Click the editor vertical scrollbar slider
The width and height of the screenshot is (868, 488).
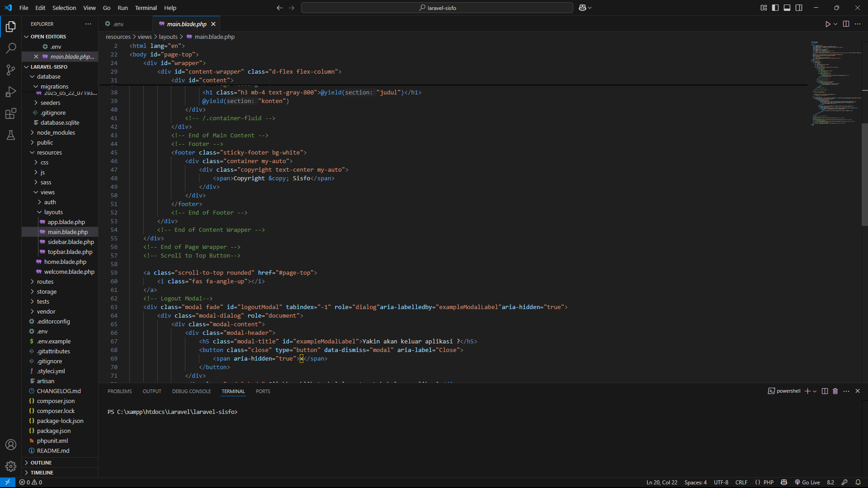tap(864, 174)
